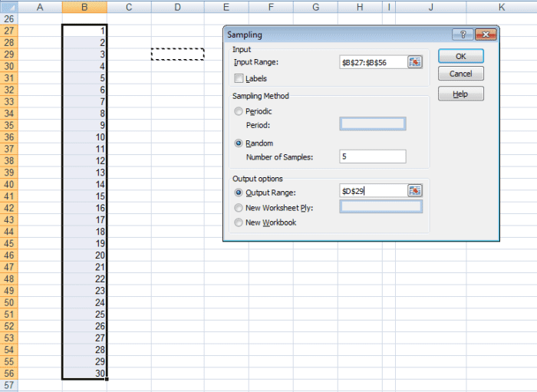Select the cell containing 5
Screen dimensions: 537x392
[84, 78]
